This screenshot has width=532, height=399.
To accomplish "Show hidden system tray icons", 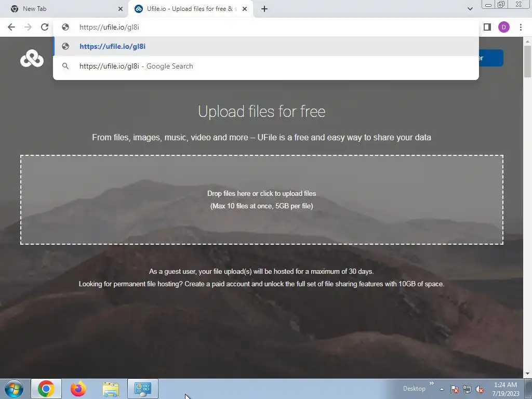I will [x=442, y=389].
